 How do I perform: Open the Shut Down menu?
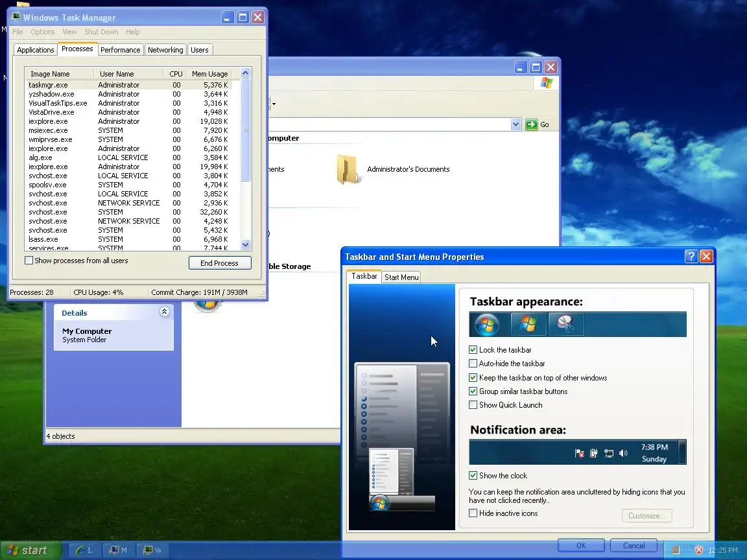101,32
